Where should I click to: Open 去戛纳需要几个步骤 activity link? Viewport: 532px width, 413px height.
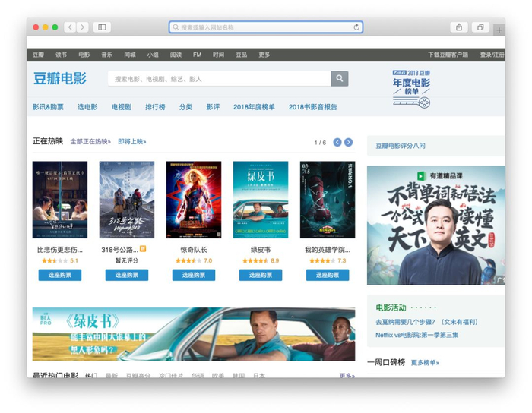(426, 322)
